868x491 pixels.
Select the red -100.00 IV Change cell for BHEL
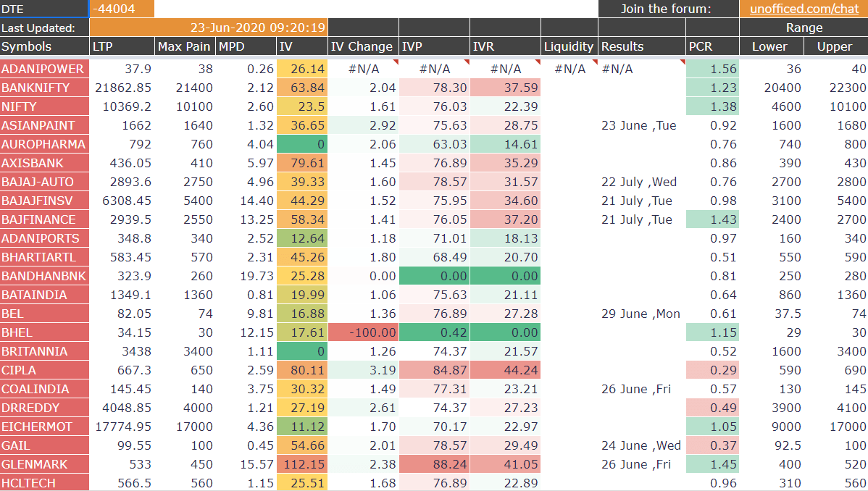click(362, 332)
